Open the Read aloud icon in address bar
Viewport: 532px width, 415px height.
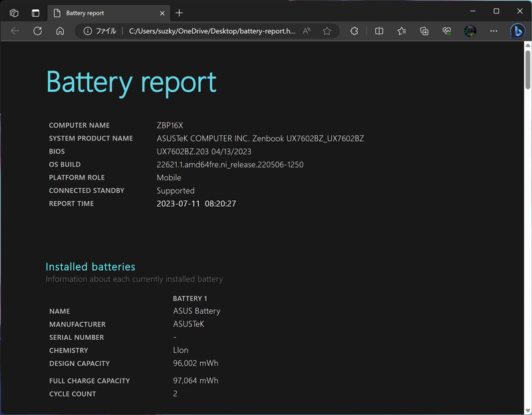(307, 31)
